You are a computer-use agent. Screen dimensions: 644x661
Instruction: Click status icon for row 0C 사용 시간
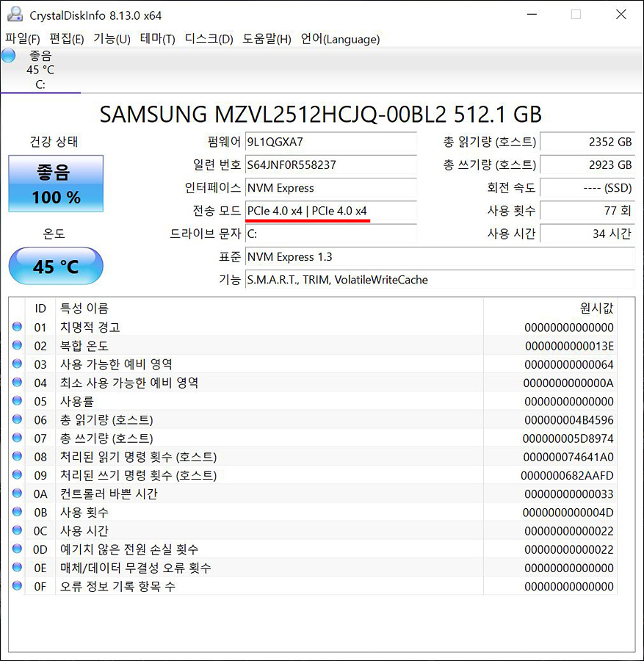tap(18, 530)
